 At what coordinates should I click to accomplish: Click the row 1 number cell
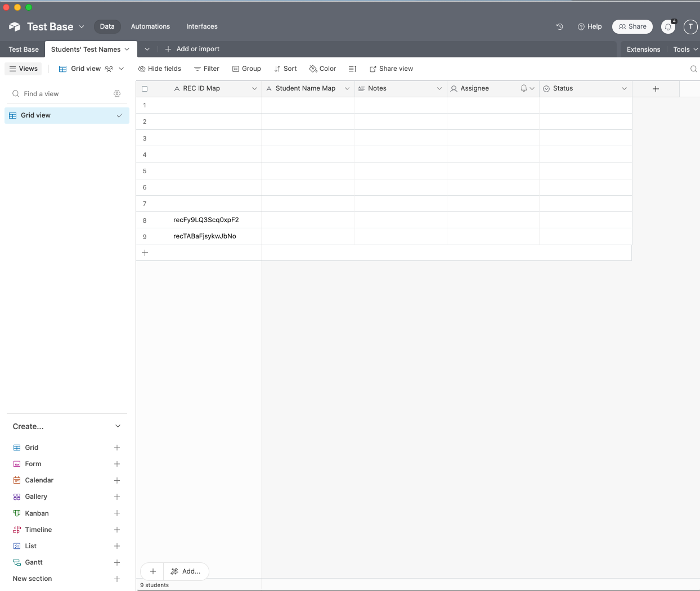point(145,105)
